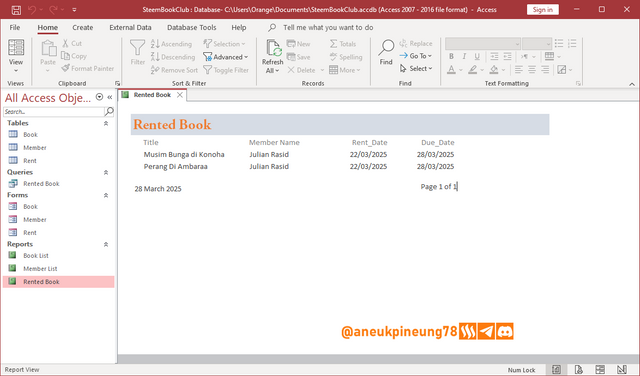The width and height of the screenshot is (640, 376).
Task: Open the Create ribbon tab
Action: (82, 27)
